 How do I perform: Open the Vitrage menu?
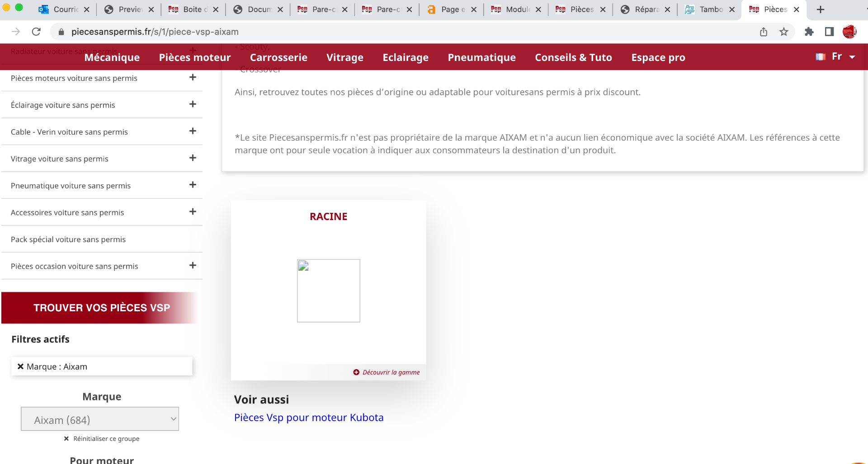point(345,57)
